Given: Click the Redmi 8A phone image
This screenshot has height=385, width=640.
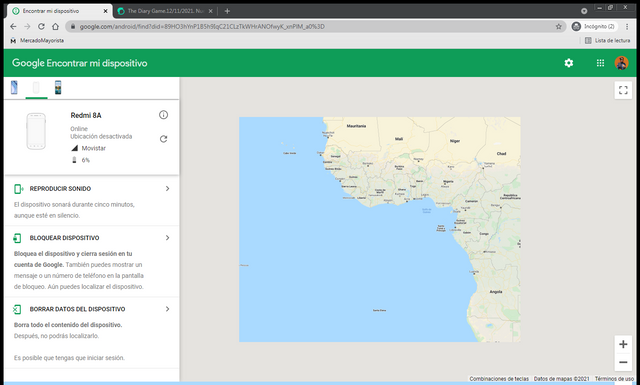Looking at the screenshot, I should point(36,131).
